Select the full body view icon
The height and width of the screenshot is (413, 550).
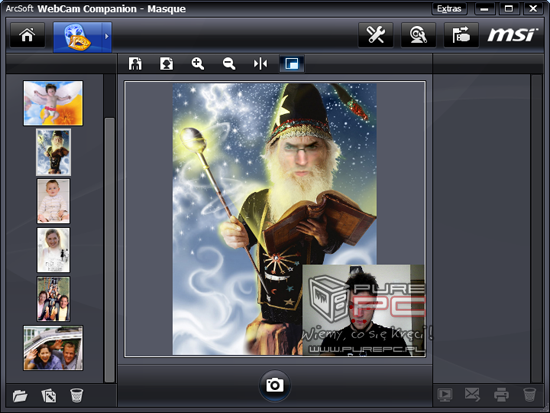(x=135, y=64)
